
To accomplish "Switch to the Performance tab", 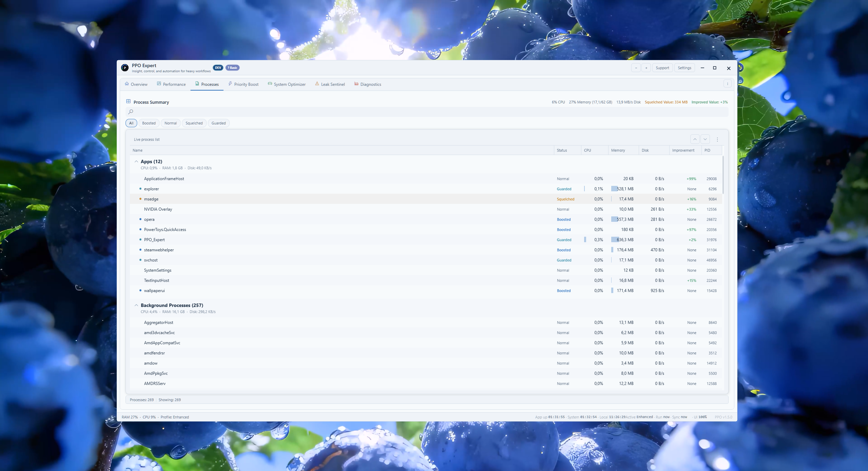I will click(x=171, y=84).
